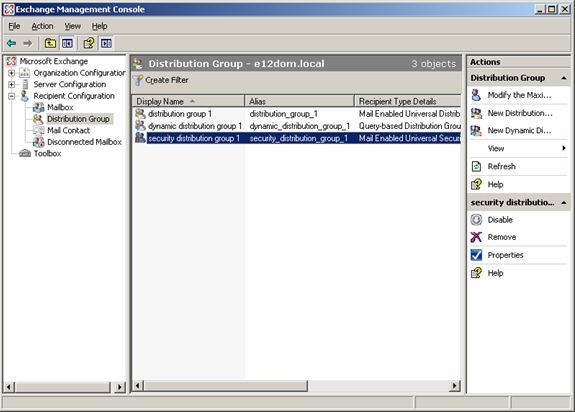Click the icon for distribution group 1
575x412 pixels.
point(140,114)
